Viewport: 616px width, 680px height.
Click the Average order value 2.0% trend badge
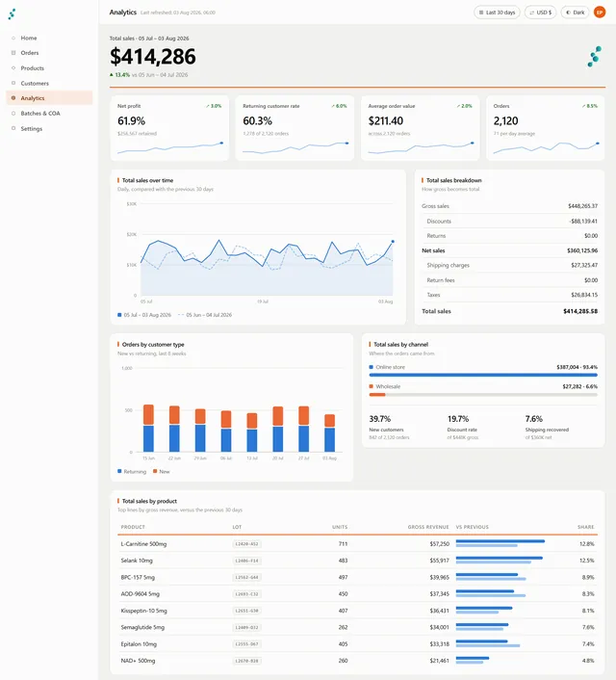pyautogui.click(x=464, y=106)
